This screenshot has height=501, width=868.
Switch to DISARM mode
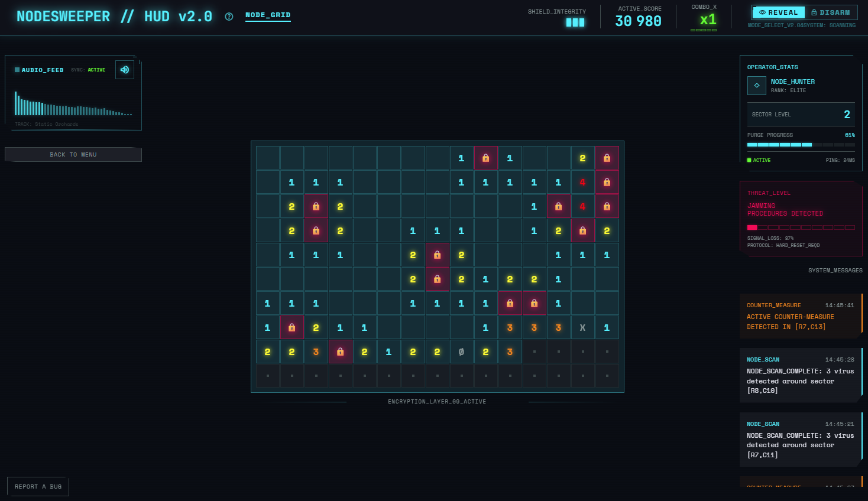coord(831,12)
